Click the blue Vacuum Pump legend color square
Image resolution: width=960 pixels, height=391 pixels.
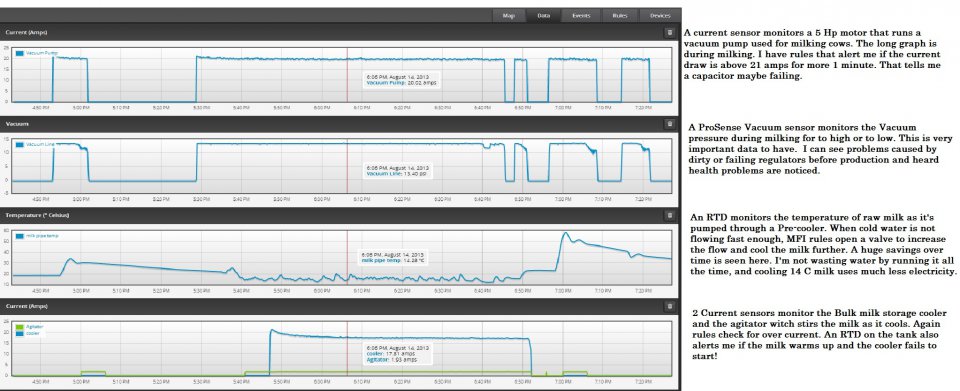pyautogui.click(x=20, y=53)
